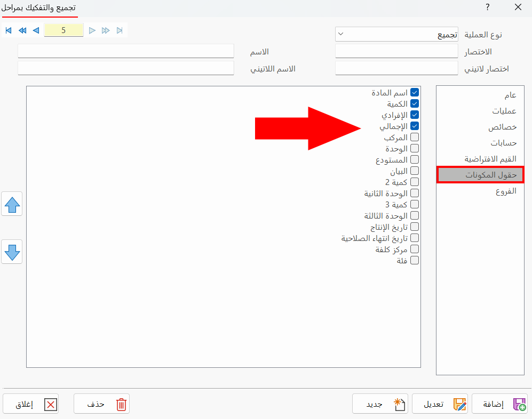532x419 pixels.
Task: Select the حقول المكونات section
Action: coord(480,175)
